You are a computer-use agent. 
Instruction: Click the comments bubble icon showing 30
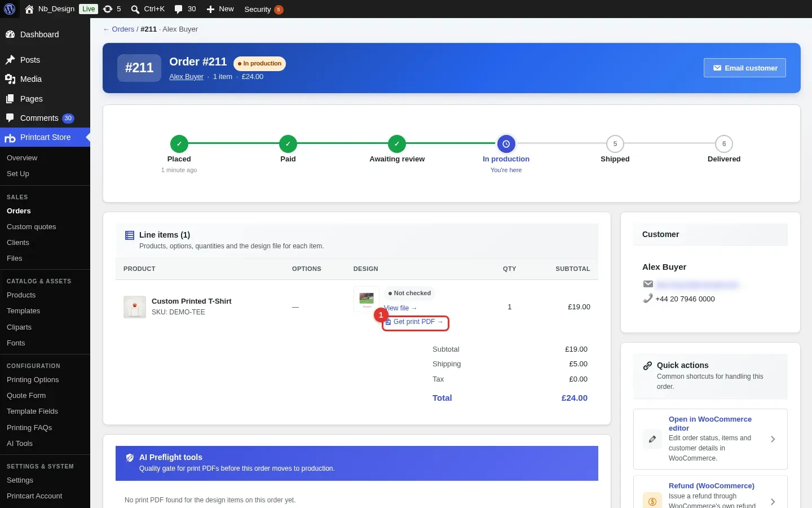click(179, 9)
